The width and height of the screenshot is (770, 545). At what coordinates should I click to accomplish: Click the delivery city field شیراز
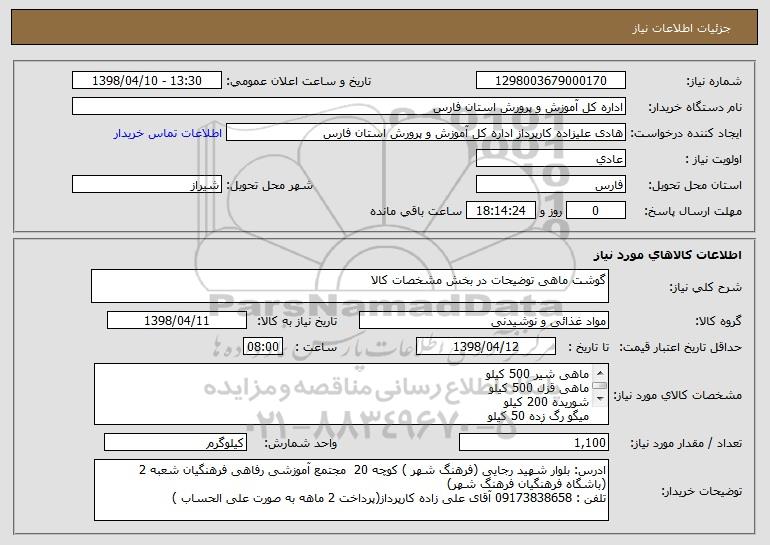(x=147, y=185)
